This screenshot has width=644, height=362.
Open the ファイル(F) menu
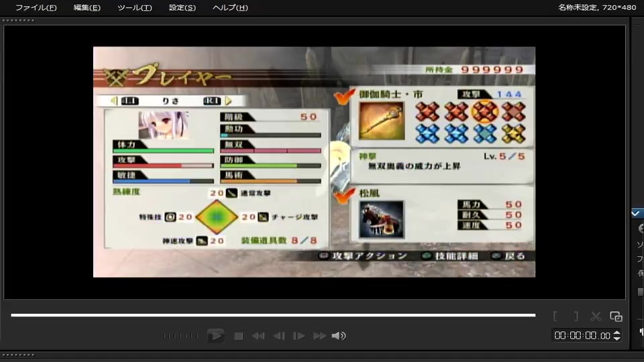[x=36, y=7]
